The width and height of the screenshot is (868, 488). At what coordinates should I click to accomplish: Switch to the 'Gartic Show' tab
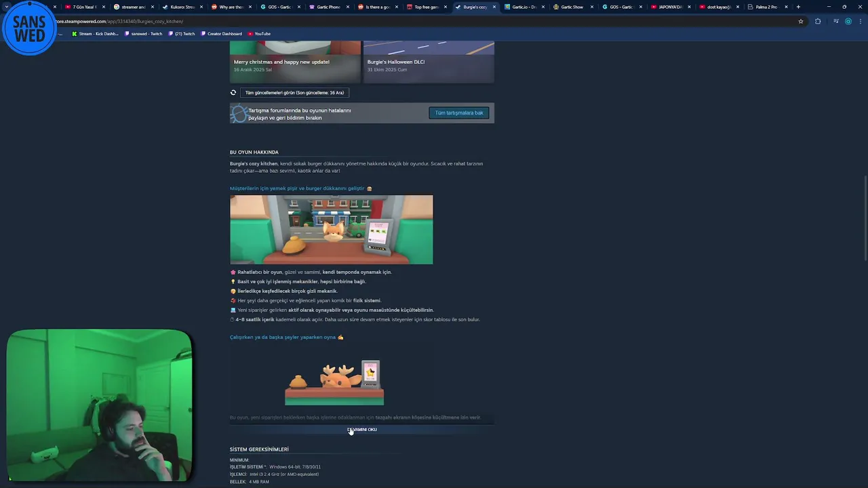click(571, 7)
